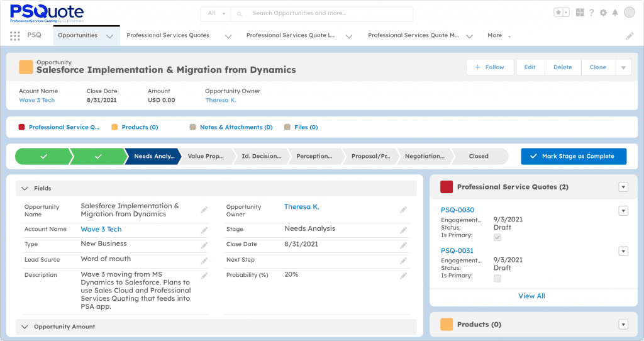Open the Notifications bell icon

pyautogui.click(x=615, y=13)
